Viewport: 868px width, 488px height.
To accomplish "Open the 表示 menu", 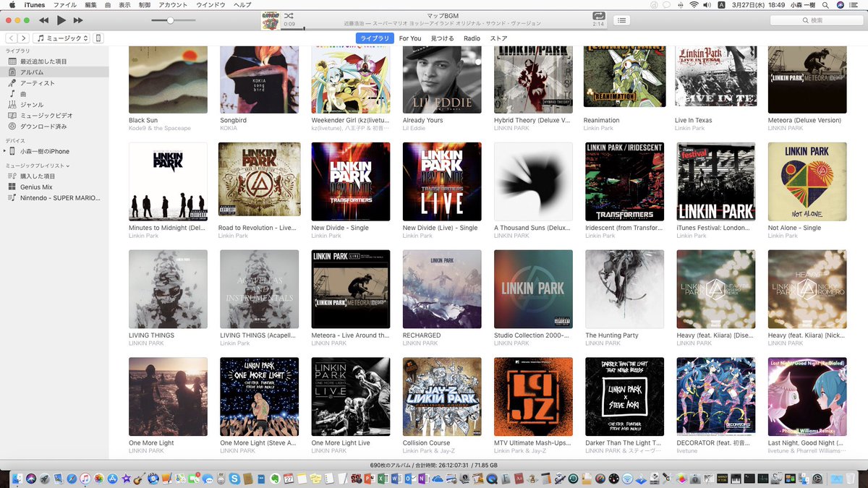I will tap(124, 5).
